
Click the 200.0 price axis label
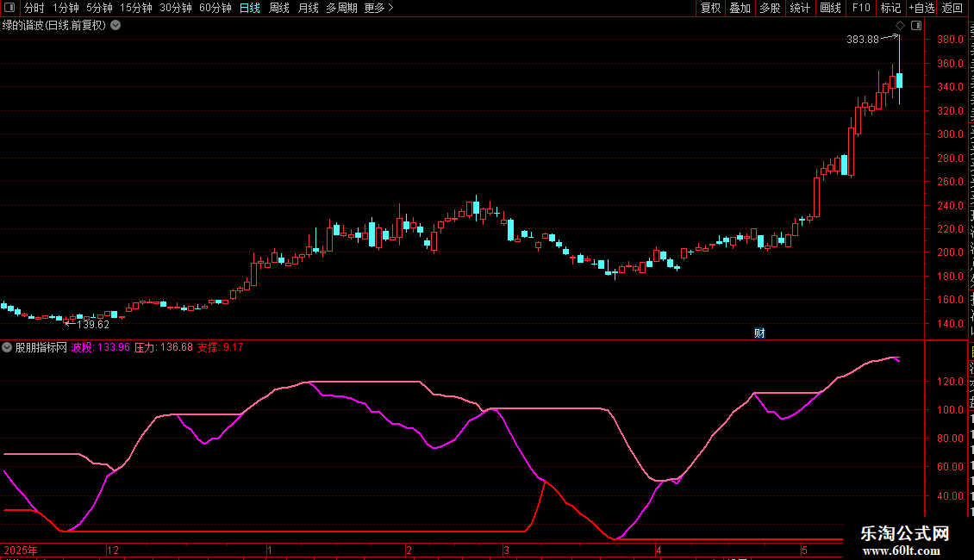[x=951, y=252]
